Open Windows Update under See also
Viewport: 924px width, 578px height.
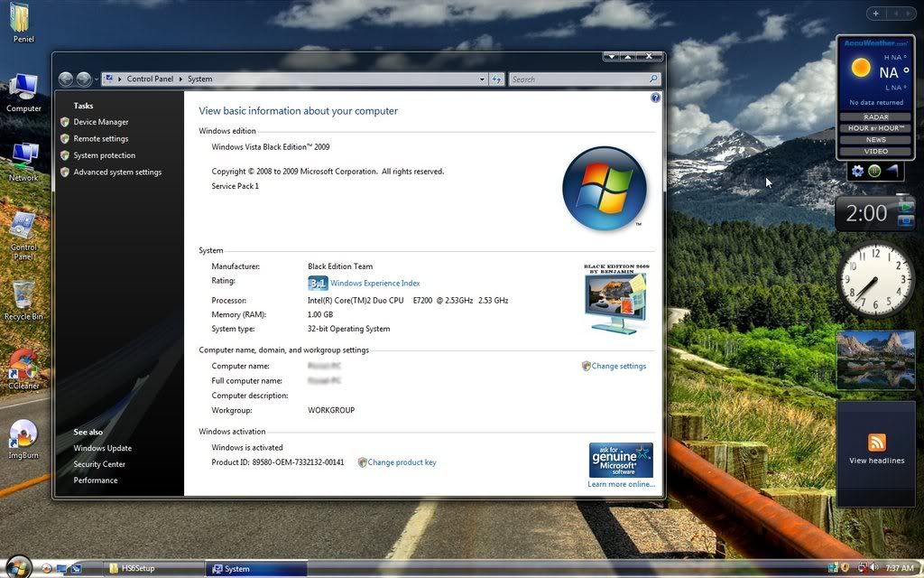coord(103,448)
